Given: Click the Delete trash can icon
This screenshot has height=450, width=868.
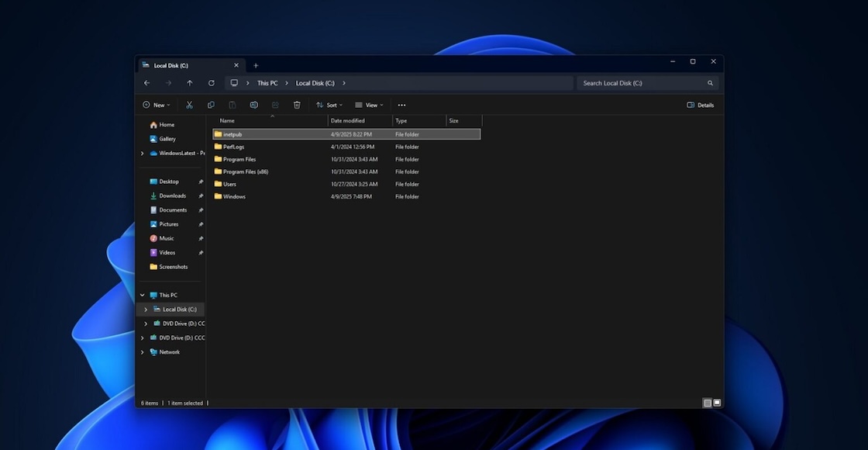Looking at the screenshot, I should (297, 105).
